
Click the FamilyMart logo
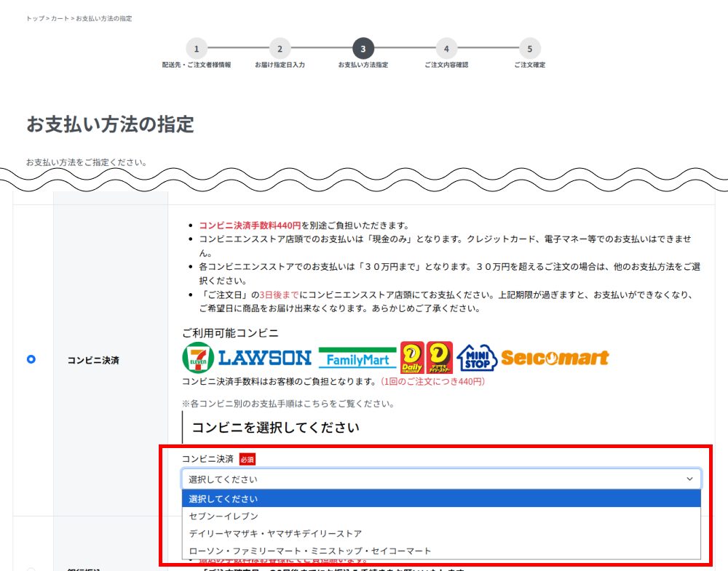tap(357, 358)
